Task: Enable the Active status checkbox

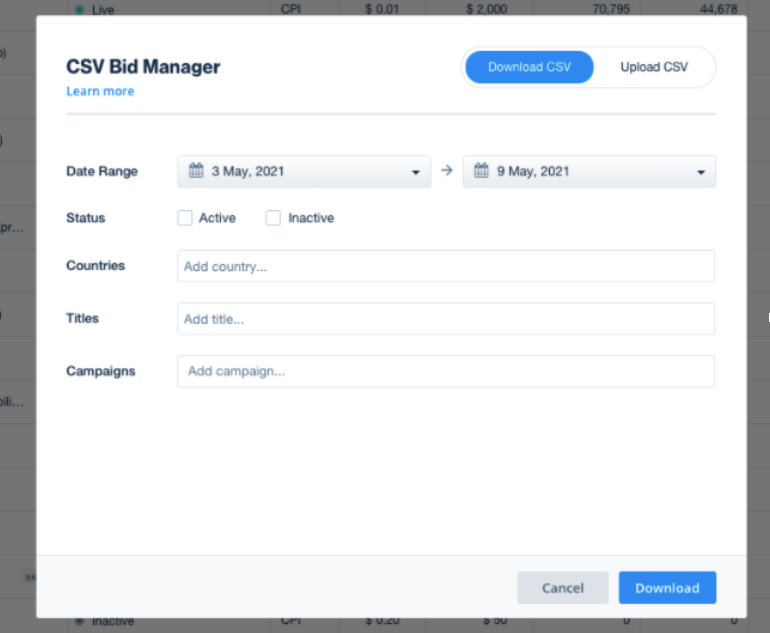Action: tap(185, 218)
